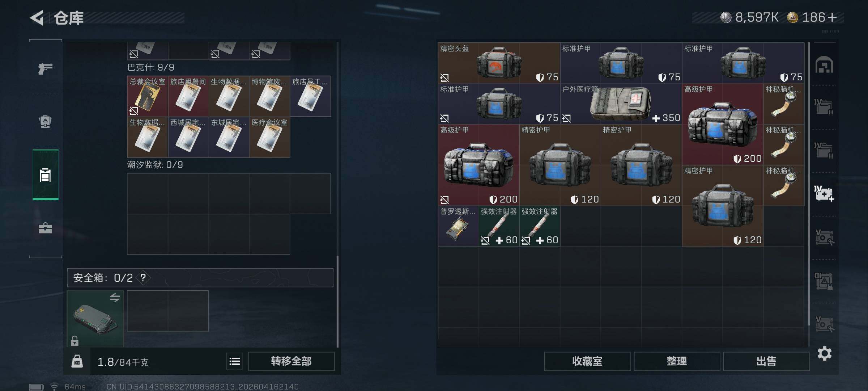Go back using the warehouse arrow

point(37,18)
